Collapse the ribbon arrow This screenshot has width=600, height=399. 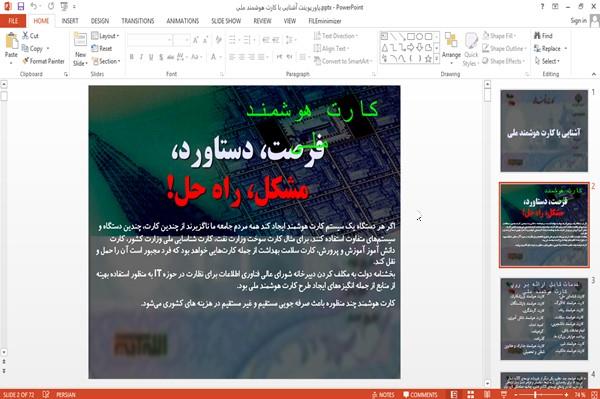click(x=593, y=74)
